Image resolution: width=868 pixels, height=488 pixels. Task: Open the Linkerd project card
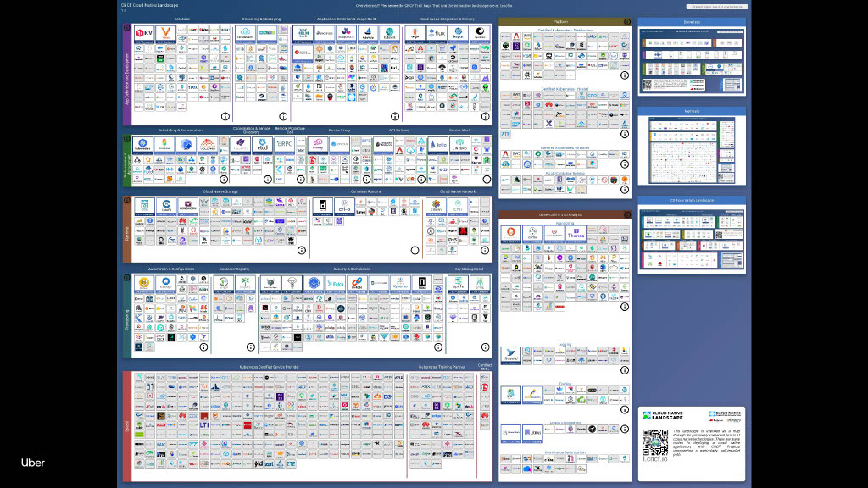coord(459,146)
